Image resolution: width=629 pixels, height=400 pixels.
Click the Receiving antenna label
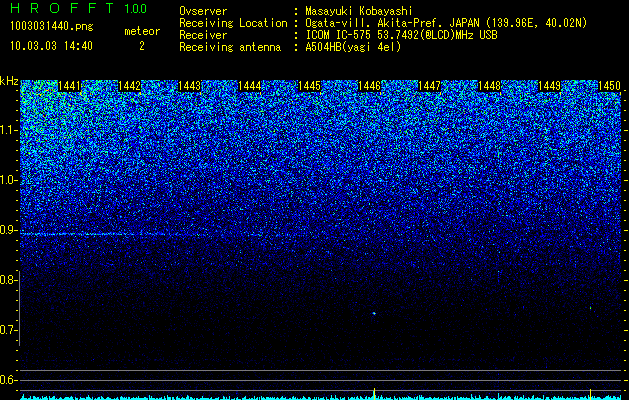click(x=230, y=47)
